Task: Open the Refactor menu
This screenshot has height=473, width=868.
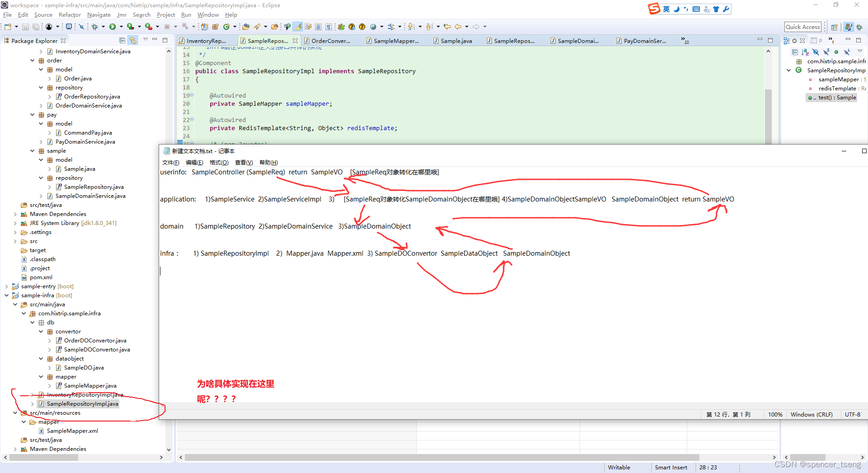Action: click(70, 14)
